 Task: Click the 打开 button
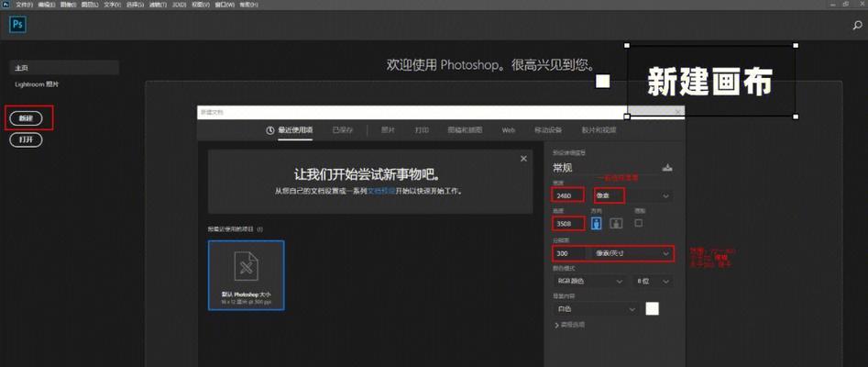[x=26, y=139]
